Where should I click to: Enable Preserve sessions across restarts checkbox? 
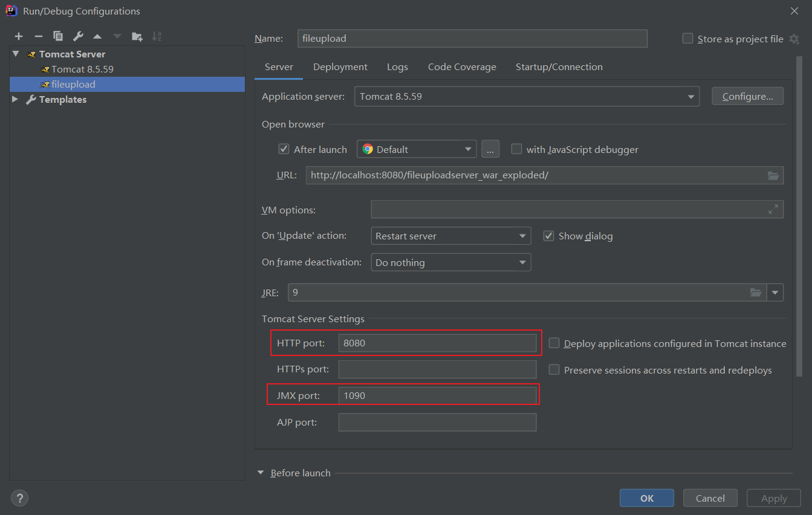tap(554, 369)
